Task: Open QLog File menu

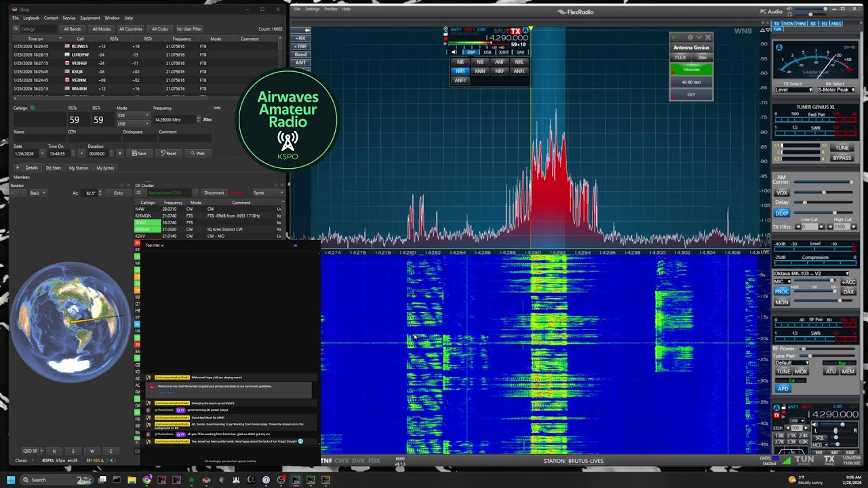Action: [15, 18]
